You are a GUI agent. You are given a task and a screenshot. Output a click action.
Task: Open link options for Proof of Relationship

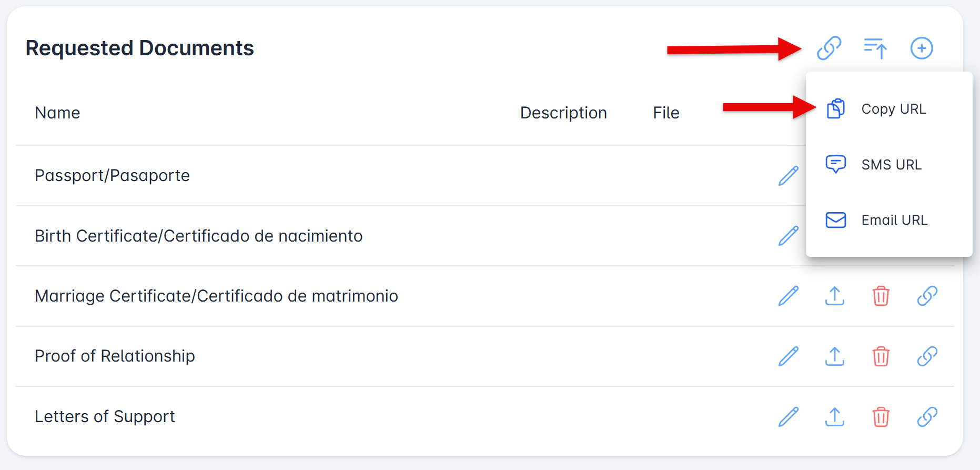tap(927, 356)
